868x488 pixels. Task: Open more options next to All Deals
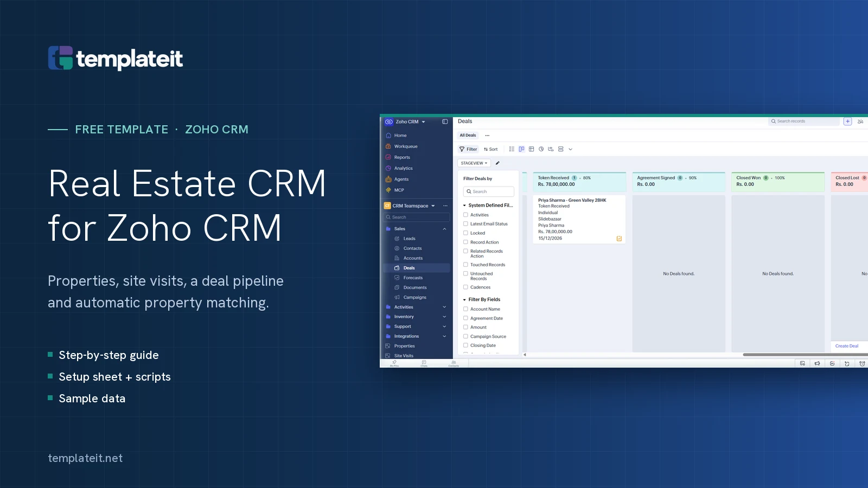(x=487, y=136)
